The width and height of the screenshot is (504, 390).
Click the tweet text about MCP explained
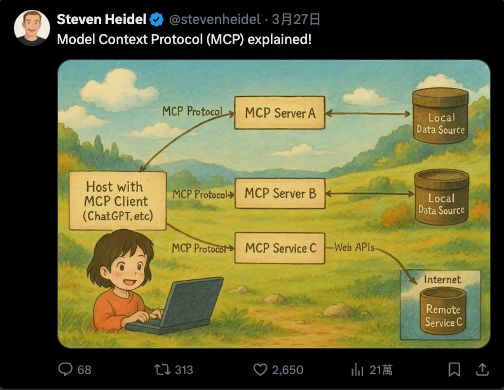coord(184,39)
